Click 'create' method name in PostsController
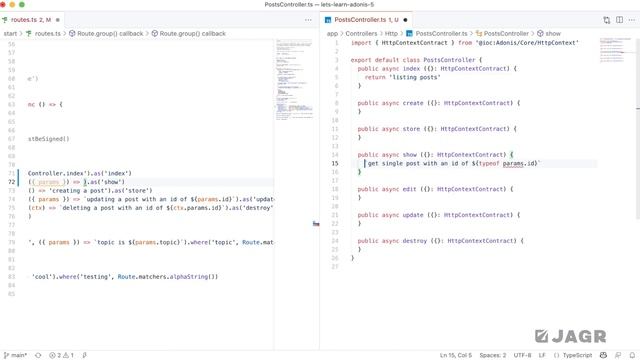640x360 pixels. pyautogui.click(x=413, y=103)
